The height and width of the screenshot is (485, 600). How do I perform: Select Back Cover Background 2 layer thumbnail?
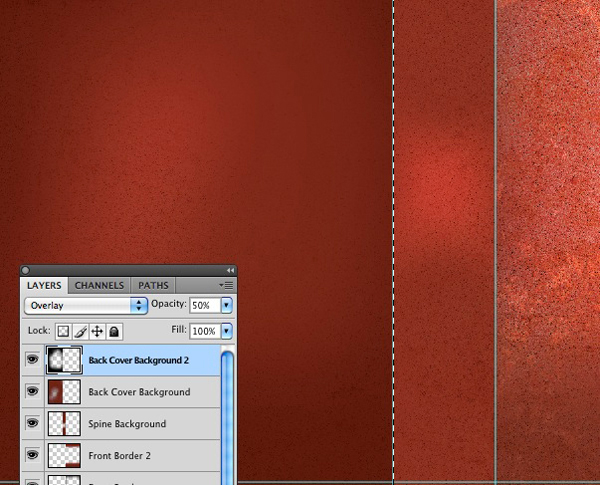pyautogui.click(x=64, y=360)
